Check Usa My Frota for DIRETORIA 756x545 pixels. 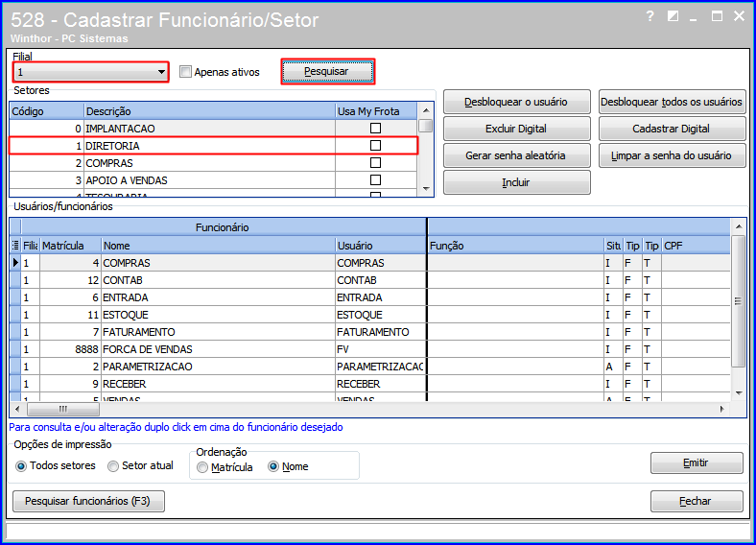point(375,146)
